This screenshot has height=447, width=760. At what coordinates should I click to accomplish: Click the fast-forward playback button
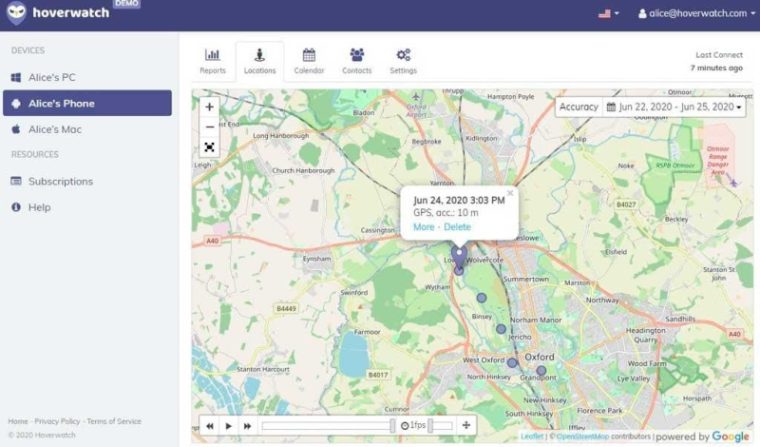pyautogui.click(x=247, y=426)
